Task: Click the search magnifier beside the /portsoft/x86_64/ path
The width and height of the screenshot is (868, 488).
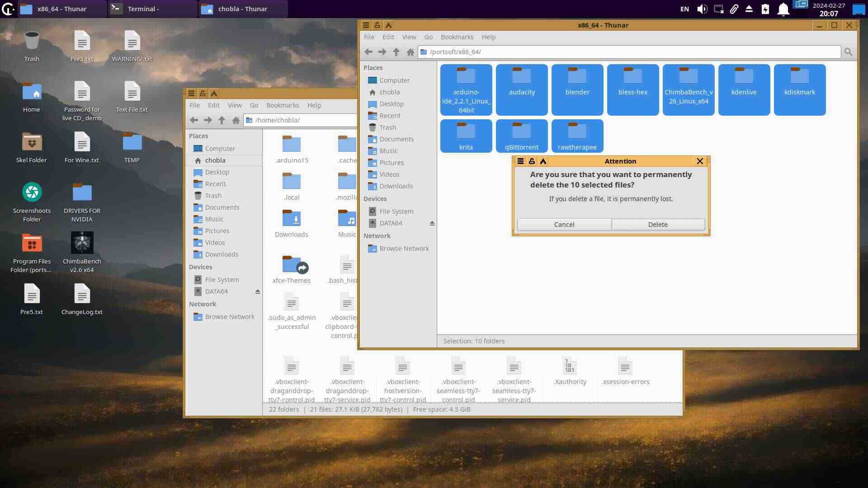Action: [848, 52]
